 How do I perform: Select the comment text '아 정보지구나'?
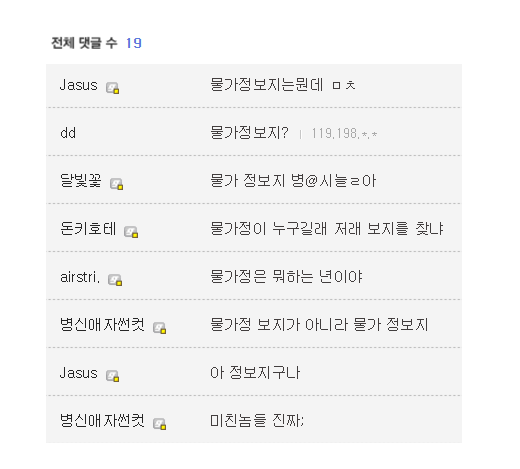255,373
